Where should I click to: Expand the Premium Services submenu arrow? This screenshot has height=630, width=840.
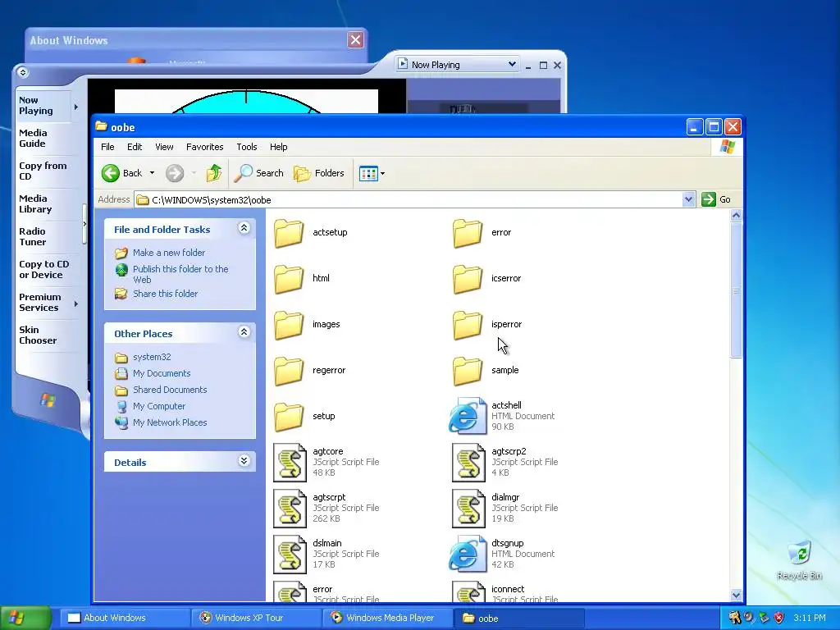[76, 304]
